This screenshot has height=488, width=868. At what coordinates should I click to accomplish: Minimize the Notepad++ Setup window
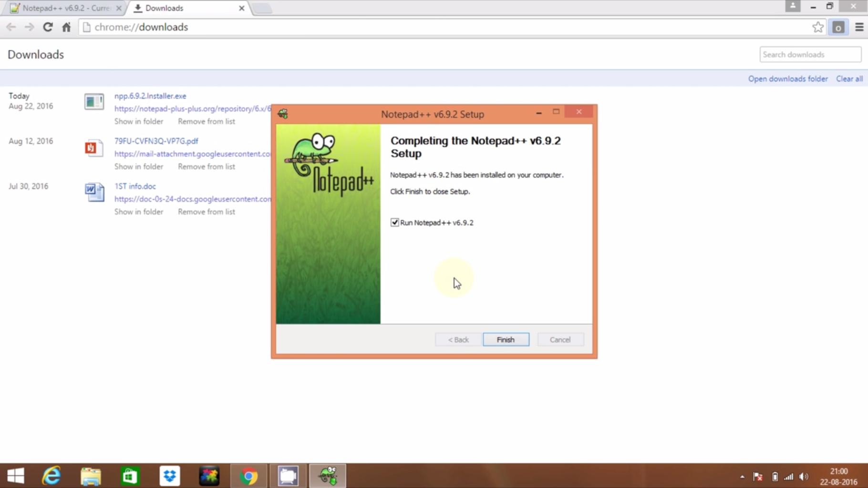pyautogui.click(x=538, y=112)
